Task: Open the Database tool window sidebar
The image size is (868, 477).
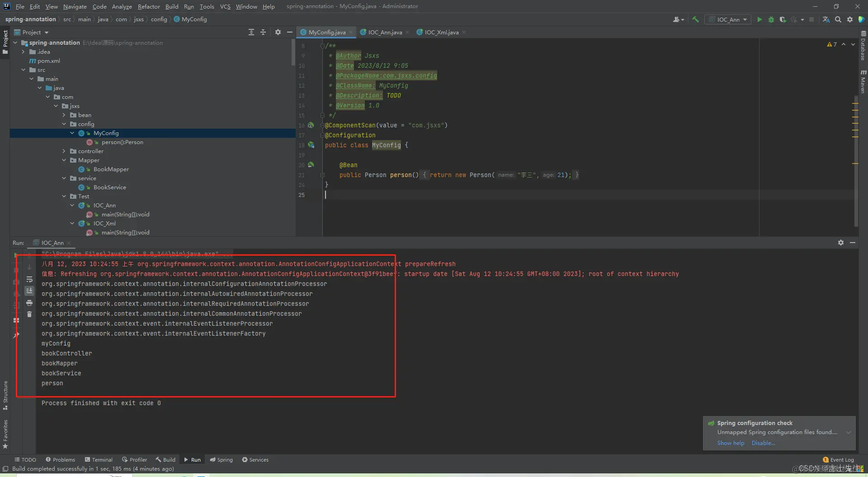Action: coord(863,45)
